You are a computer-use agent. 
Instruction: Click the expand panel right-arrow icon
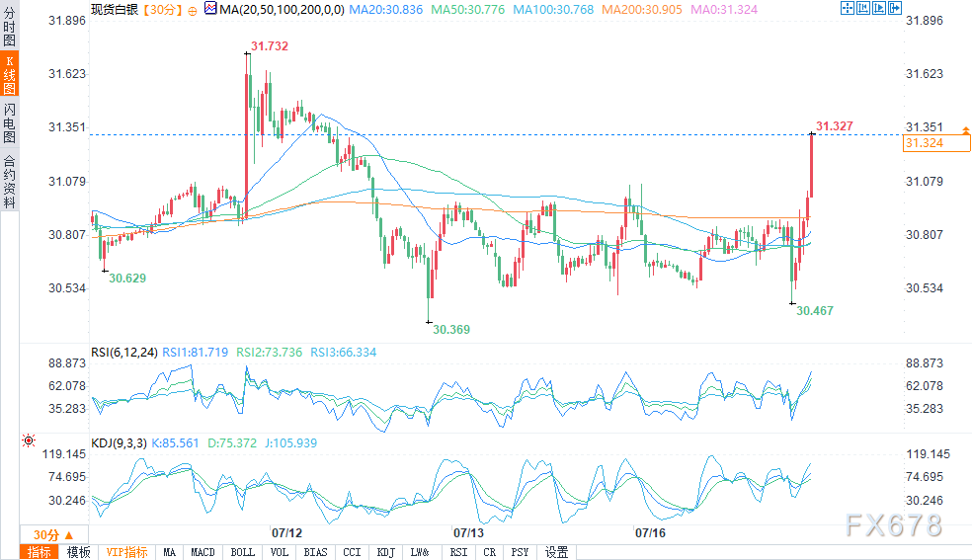coord(895,8)
